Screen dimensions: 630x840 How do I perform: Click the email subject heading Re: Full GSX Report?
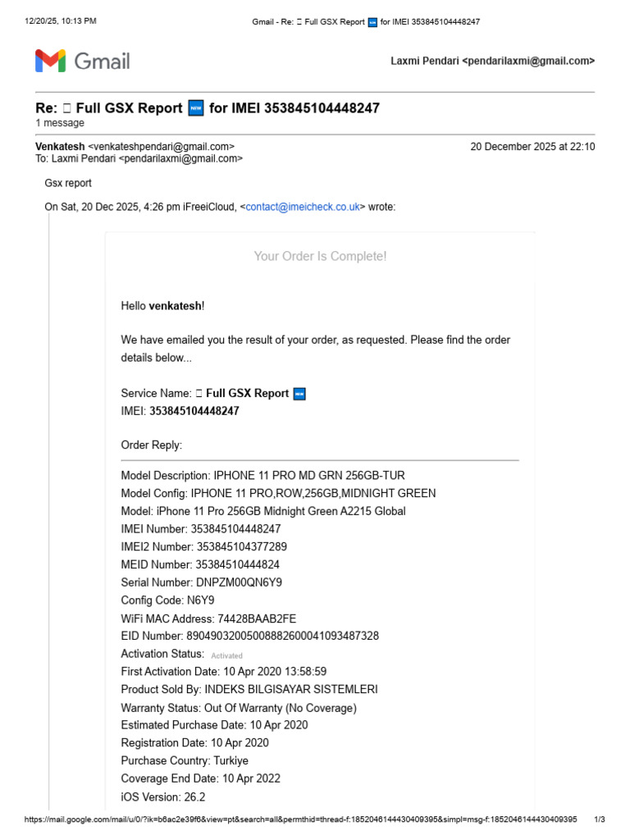tap(207, 108)
